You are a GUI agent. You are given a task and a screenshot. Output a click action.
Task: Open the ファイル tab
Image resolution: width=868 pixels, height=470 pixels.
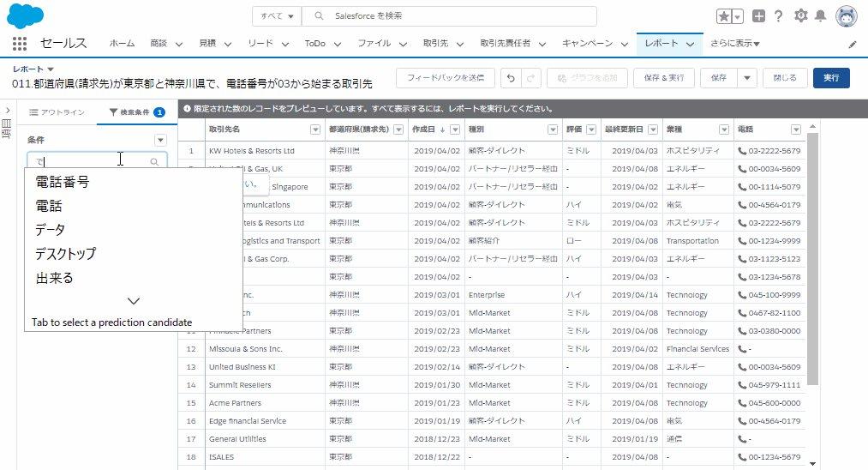[374, 43]
